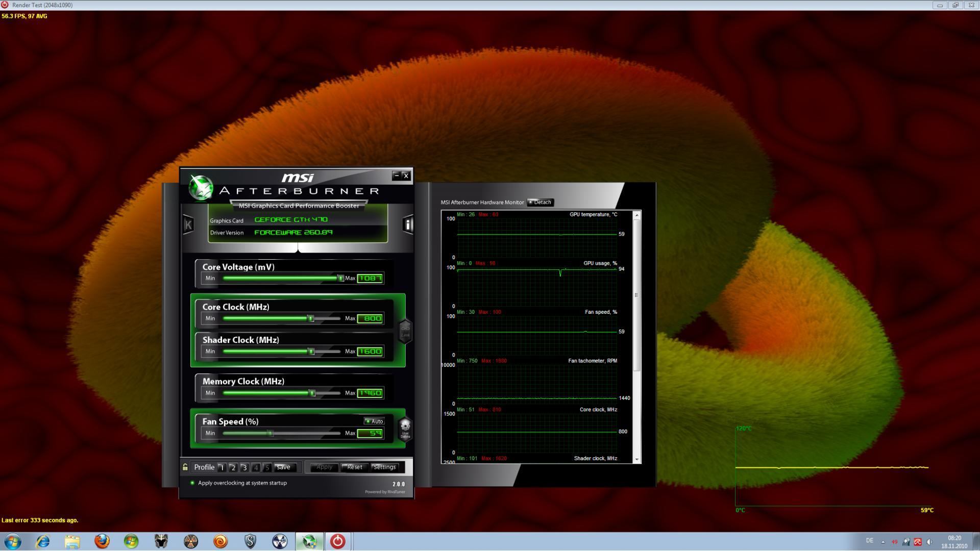This screenshot has width=980, height=551.
Task: Select profile slot 4
Action: tap(255, 467)
